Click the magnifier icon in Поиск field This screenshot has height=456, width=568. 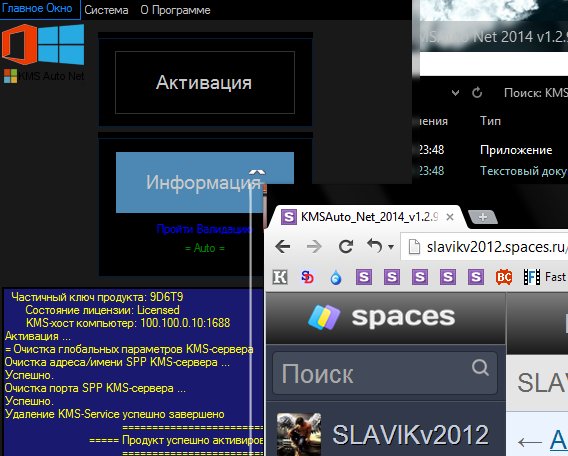coord(480,367)
